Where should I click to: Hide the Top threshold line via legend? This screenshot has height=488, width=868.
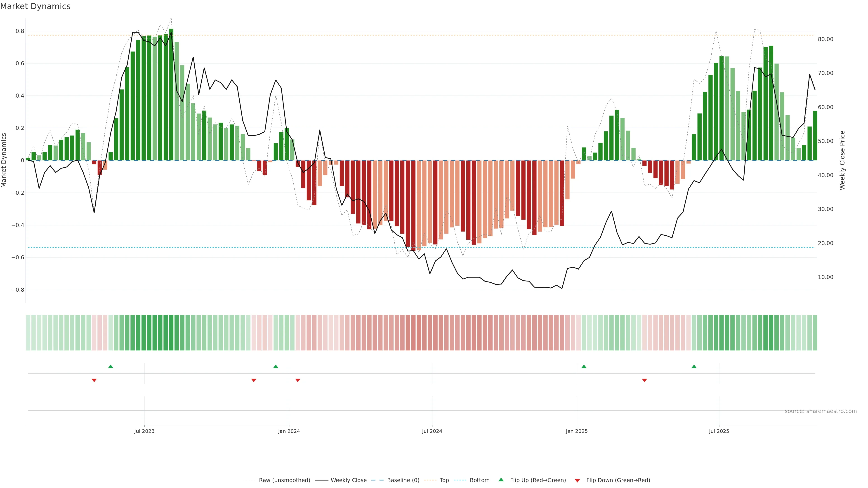pos(444,480)
